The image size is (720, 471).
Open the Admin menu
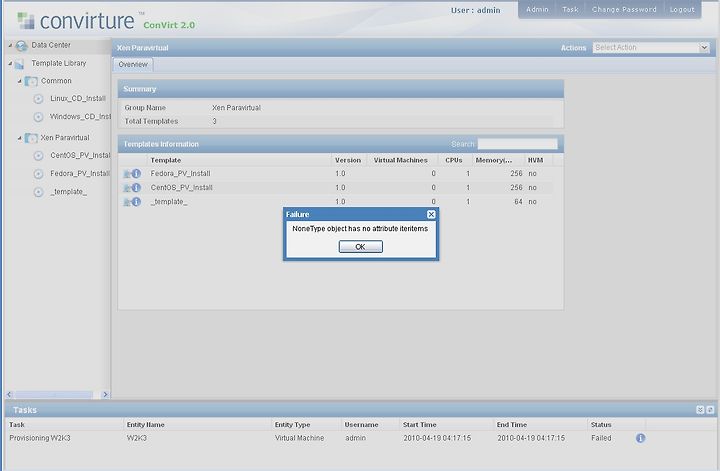(x=537, y=9)
